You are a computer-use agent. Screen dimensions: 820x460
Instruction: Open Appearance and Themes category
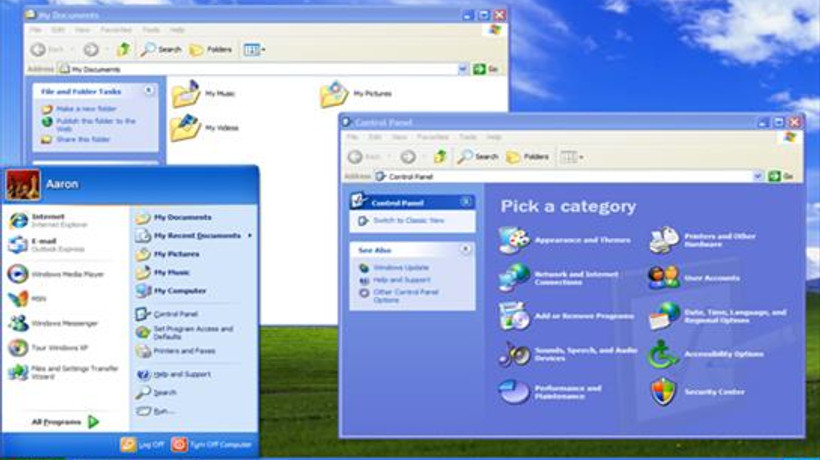[x=564, y=240]
